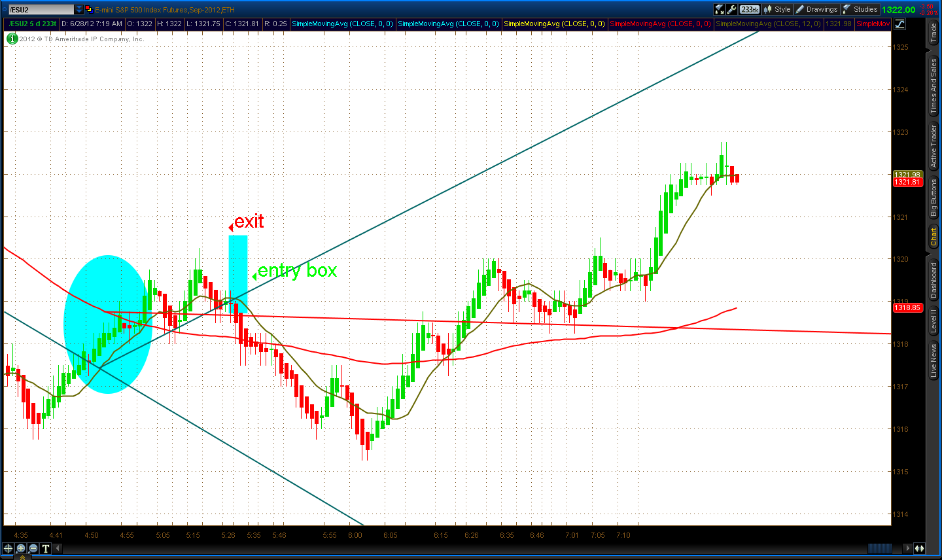This screenshot has height=560, width=942.
Task: Open the Studies menu
Action: click(x=860, y=10)
